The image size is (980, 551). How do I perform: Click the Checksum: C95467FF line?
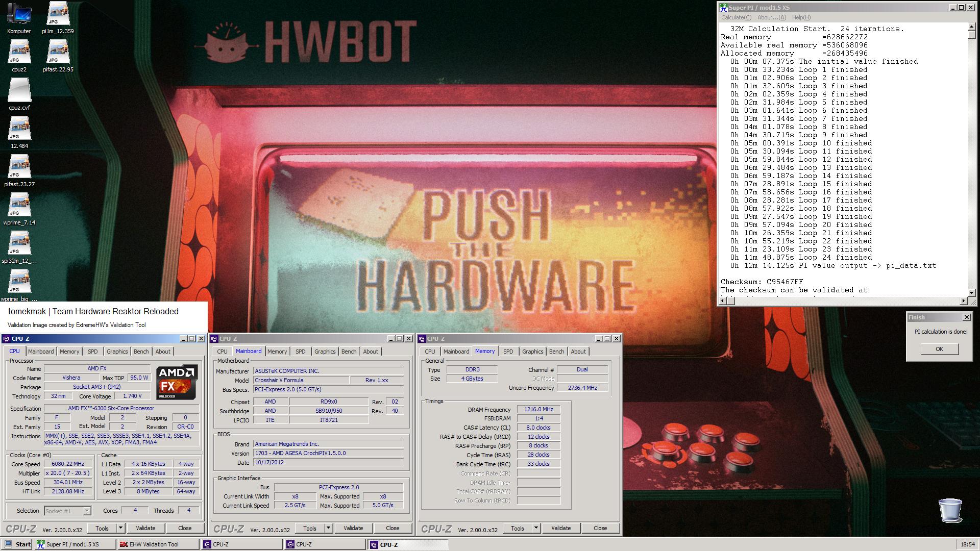click(762, 282)
